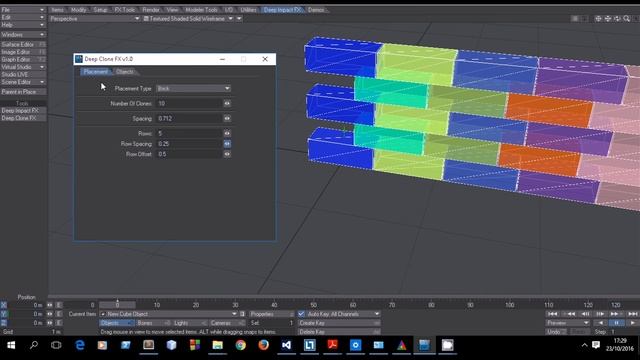
Task: Go to previous keyframe button
Action: (x=569, y=314)
